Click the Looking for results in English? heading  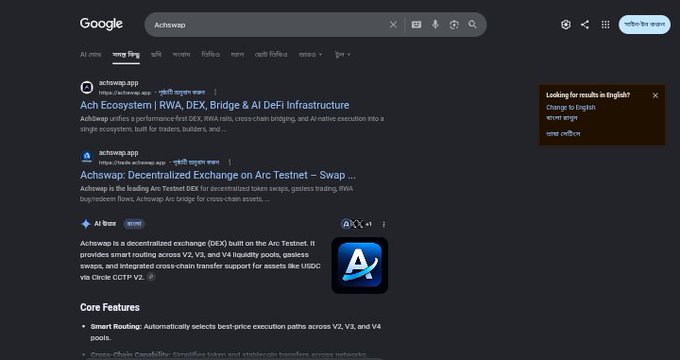click(588, 95)
